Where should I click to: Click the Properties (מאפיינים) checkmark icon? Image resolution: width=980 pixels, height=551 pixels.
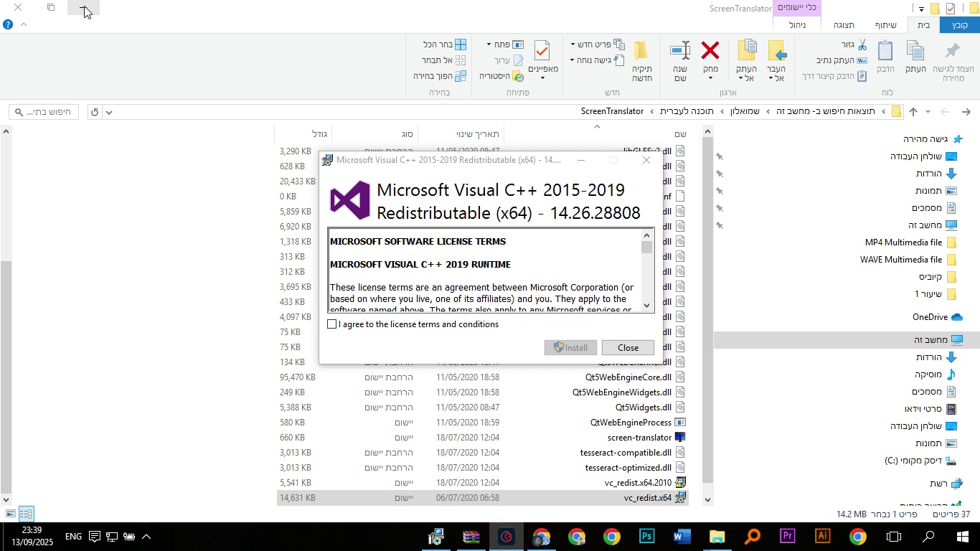click(x=542, y=51)
